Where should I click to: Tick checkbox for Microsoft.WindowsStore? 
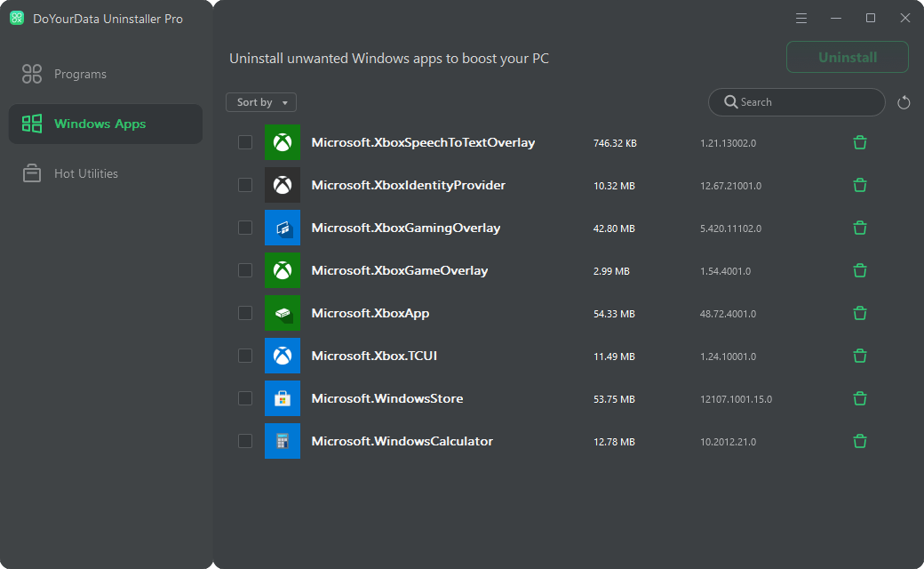click(x=245, y=398)
